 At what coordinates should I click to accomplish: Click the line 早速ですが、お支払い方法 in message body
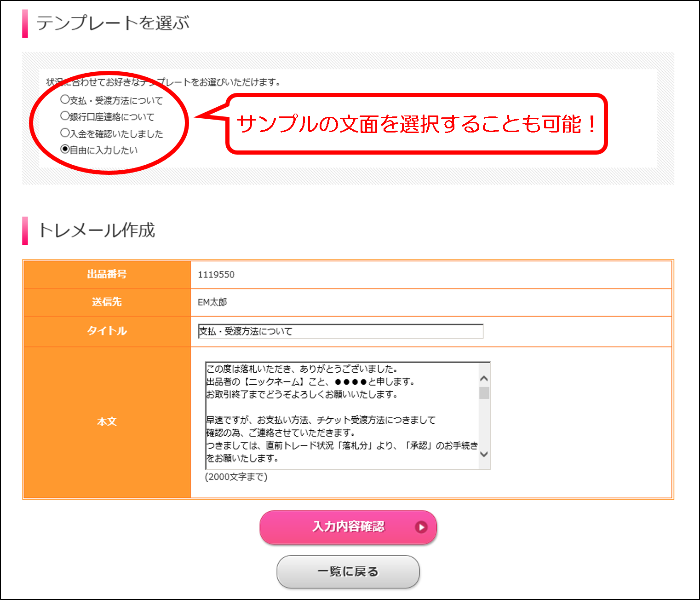321,420
